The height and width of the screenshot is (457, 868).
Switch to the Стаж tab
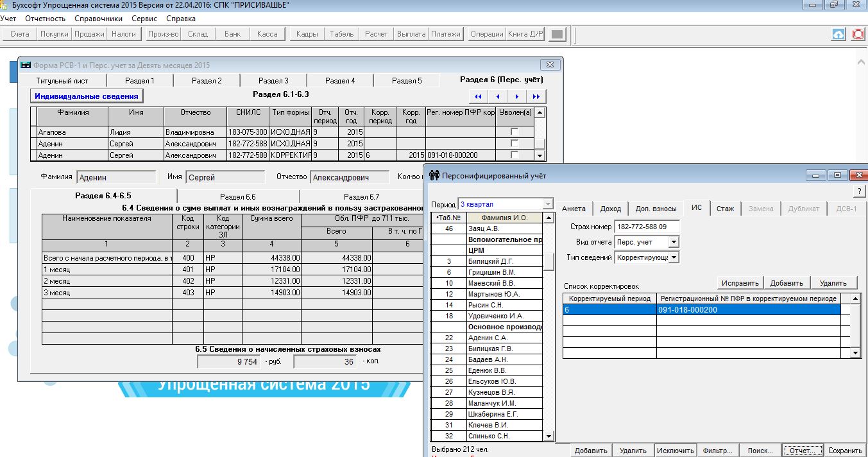pos(725,209)
